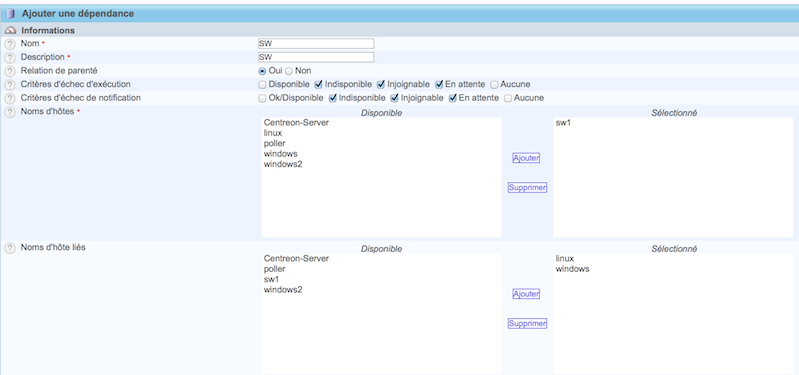The height and width of the screenshot is (375, 799).
Task: Uncheck Indisponible in notification failure criteria
Action: [x=332, y=98]
